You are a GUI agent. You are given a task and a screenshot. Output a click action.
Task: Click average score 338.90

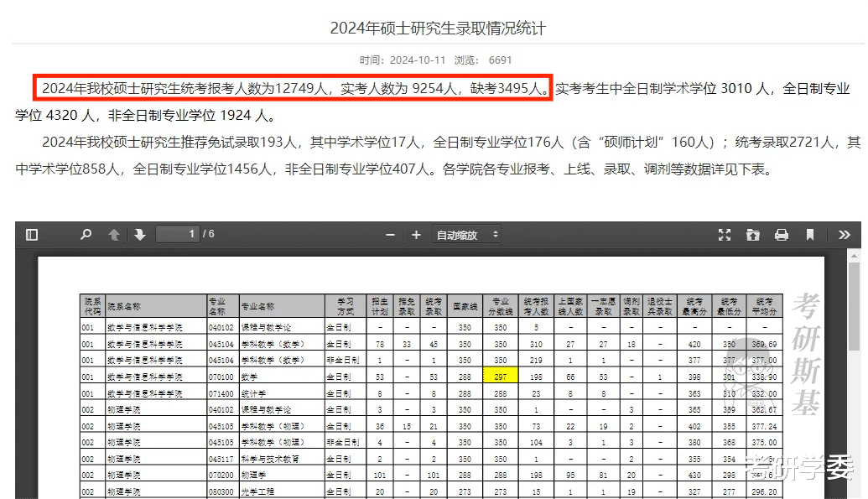pyautogui.click(x=765, y=377)
